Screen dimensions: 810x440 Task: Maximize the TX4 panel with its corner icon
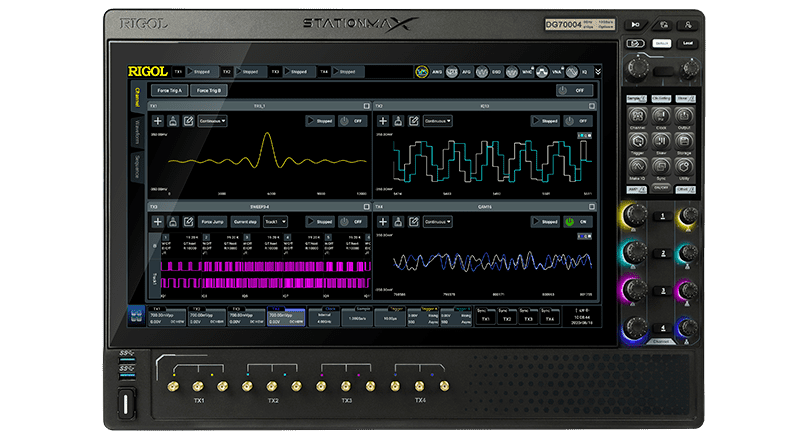pos(593,207)
